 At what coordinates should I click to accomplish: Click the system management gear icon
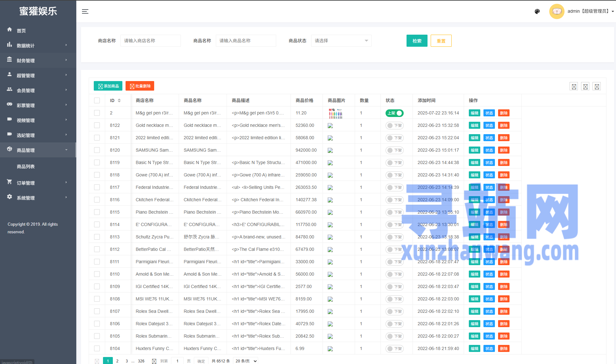tap(10, 197)
